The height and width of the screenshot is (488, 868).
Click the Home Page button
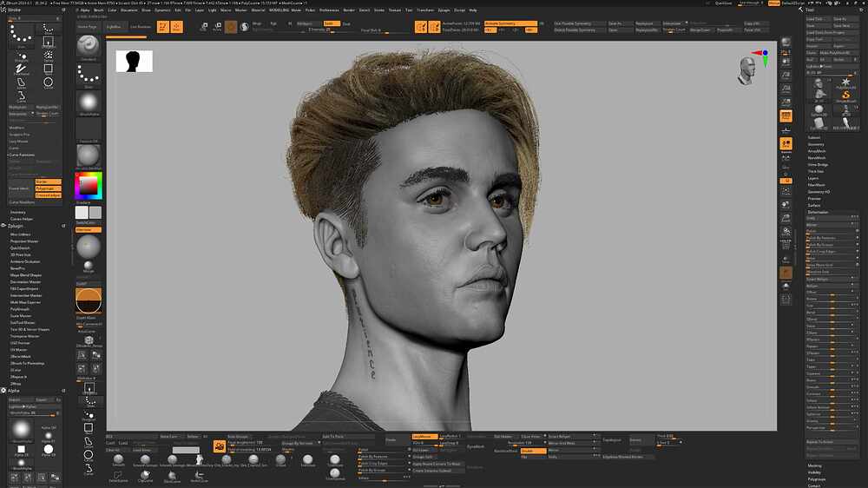(87, 27)
